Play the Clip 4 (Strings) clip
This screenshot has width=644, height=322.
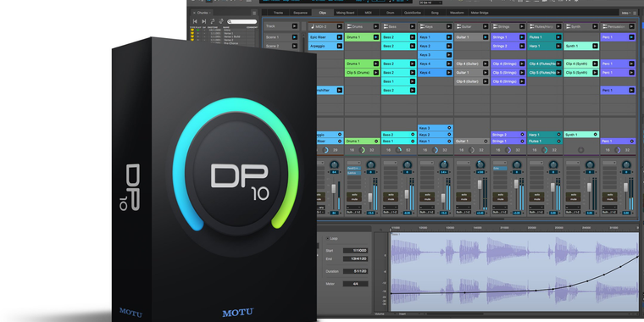click(522, 64)
